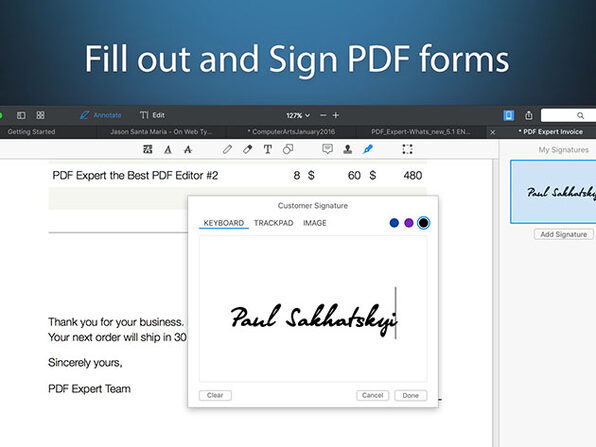This screenshot has height=447, width=596.
Task: Select the eraser tool
Action: coord(247,149)
